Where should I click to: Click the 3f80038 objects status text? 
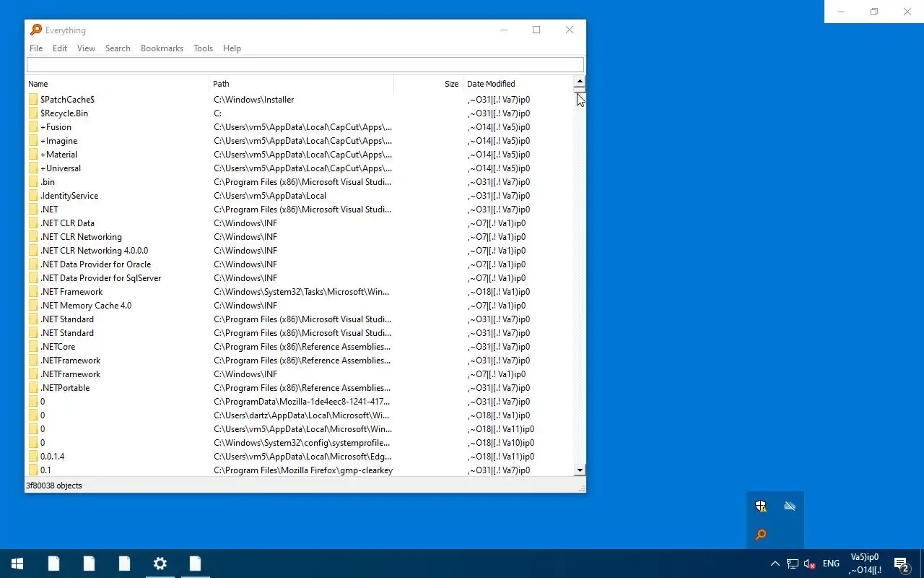(x=54, y=486)
